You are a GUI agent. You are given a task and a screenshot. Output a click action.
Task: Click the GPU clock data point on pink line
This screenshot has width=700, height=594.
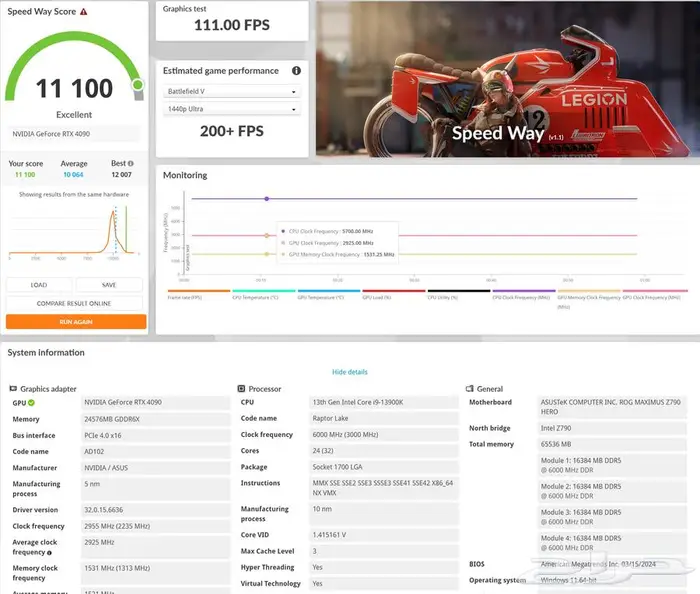click(267, 235)
